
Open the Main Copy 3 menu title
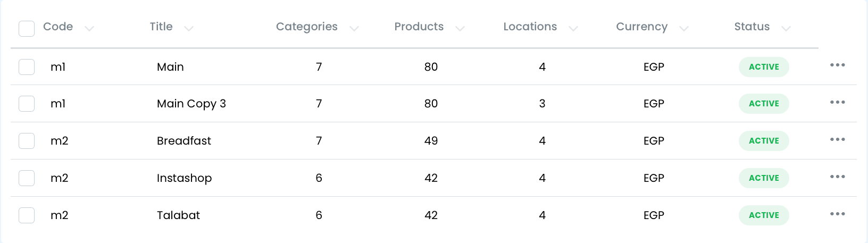(x=191, y=104)
